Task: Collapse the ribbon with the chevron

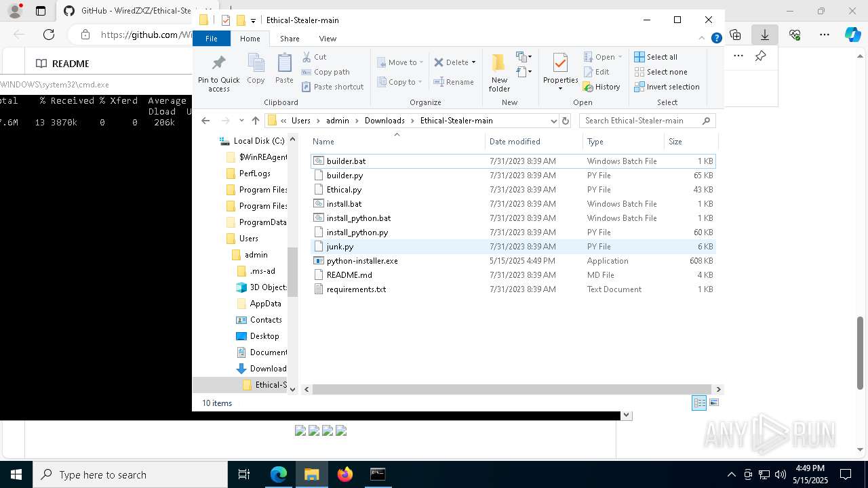Action: (703, 38)
